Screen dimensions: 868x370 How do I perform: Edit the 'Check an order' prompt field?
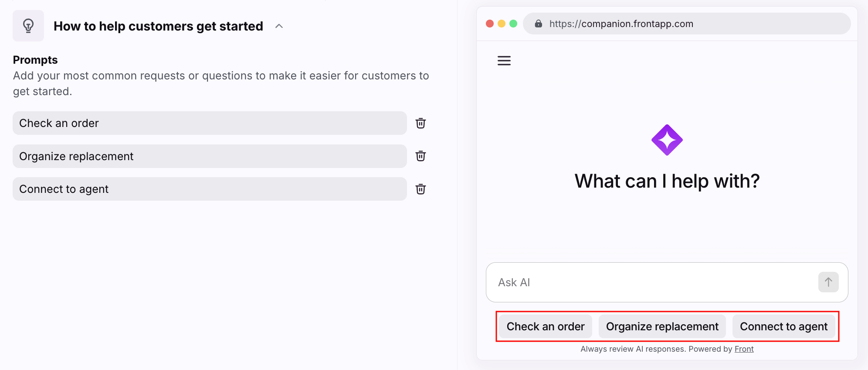pos(210,123)
